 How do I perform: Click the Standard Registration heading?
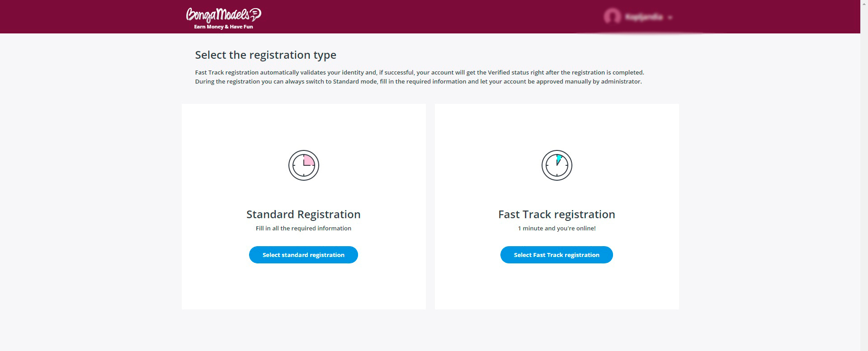[x=303, y=214]
